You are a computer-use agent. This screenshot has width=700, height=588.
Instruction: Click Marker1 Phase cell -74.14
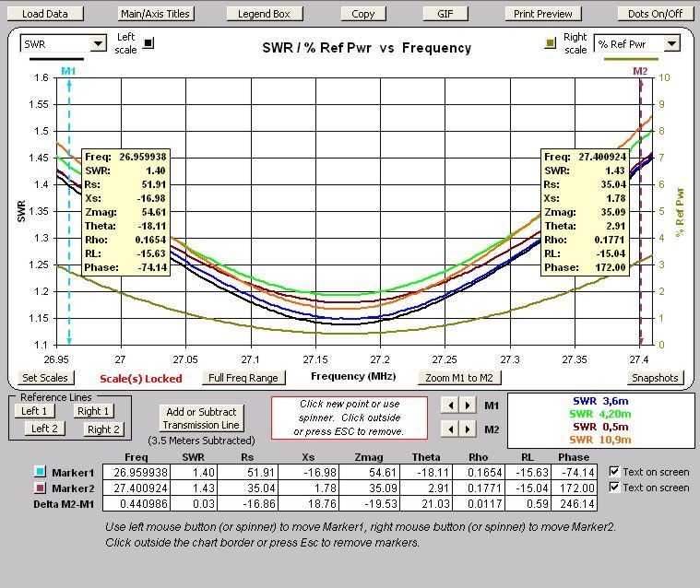tap(574, 472)
